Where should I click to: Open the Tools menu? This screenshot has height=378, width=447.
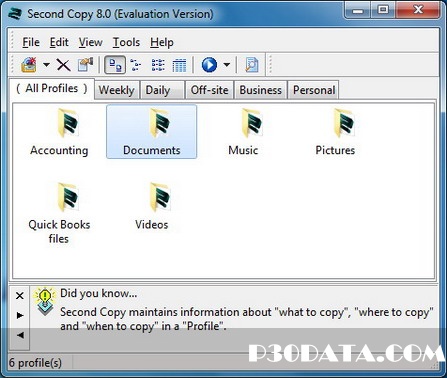[126, 42]
